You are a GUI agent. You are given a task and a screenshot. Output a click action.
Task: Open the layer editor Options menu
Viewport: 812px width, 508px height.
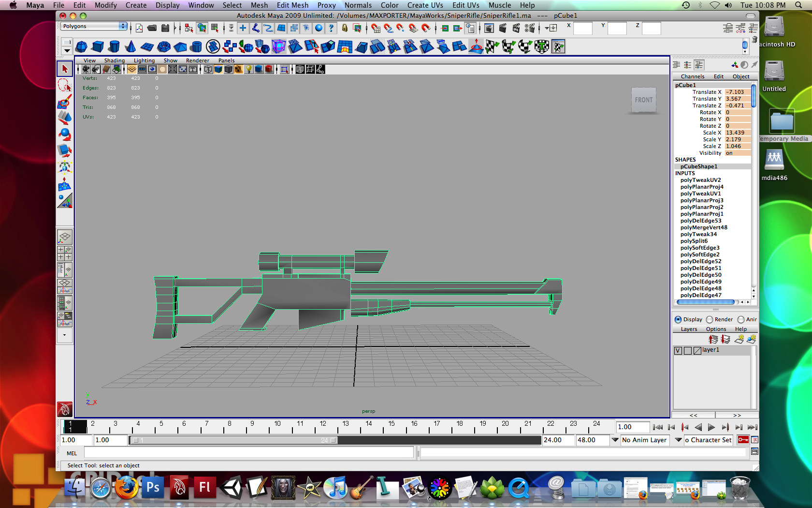716,329
